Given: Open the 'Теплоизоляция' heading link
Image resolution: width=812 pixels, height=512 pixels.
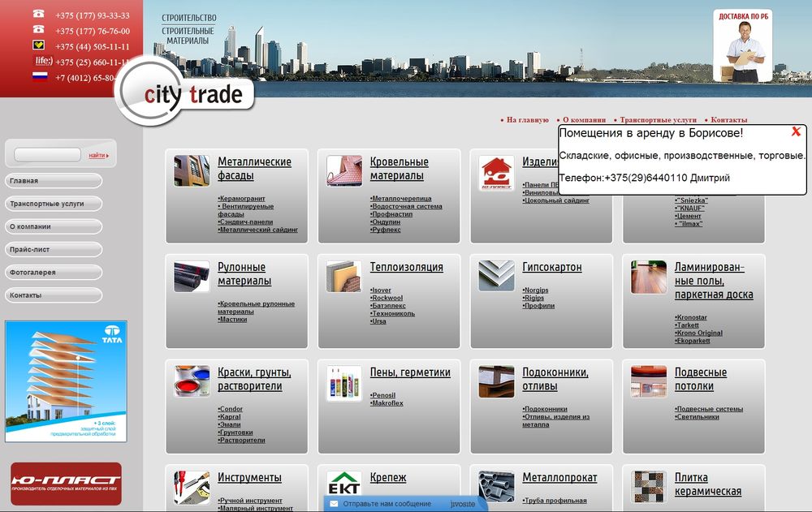Looking at the screenshot, I should click(x=407, y=267).
